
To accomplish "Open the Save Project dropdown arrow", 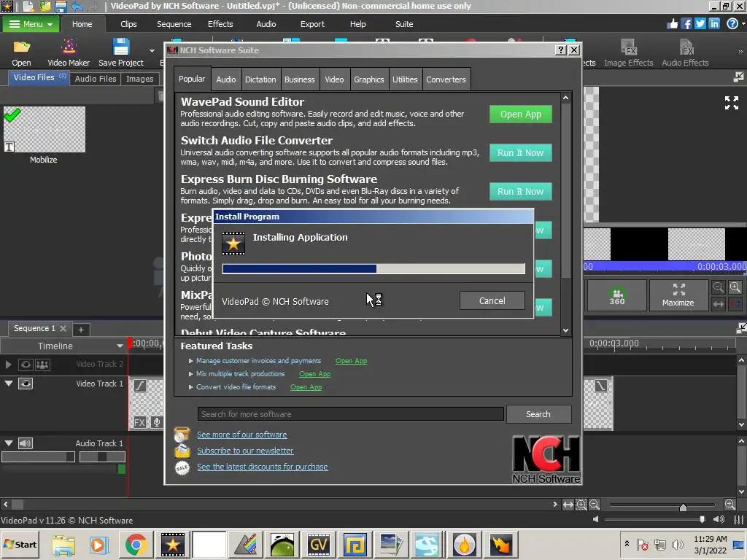I will coord(152,50).
